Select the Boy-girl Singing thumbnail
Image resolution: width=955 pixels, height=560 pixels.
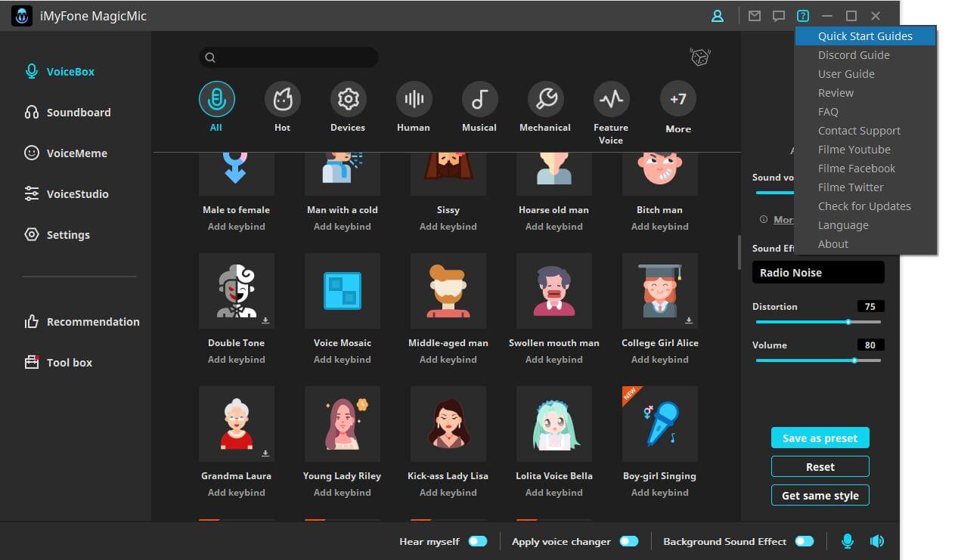click(660, 424)
